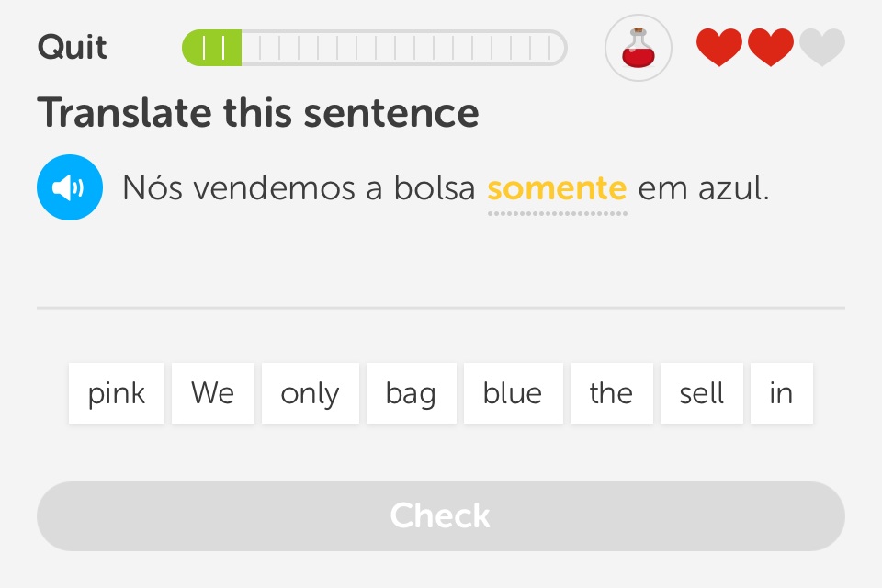Tap the first red heart
The width and height of the screenshot is (882, 588).
pyautogui.click(x=718, y=48)
